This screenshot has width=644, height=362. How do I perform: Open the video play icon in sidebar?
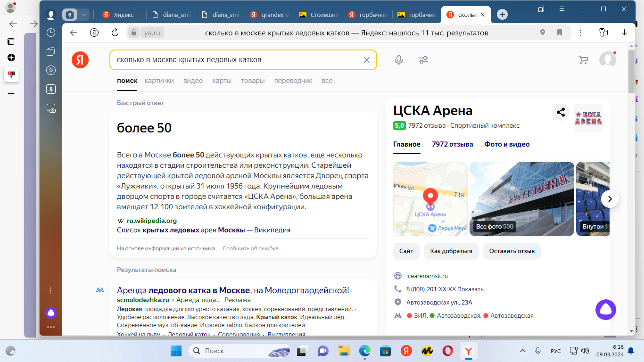tap(51, 70)
